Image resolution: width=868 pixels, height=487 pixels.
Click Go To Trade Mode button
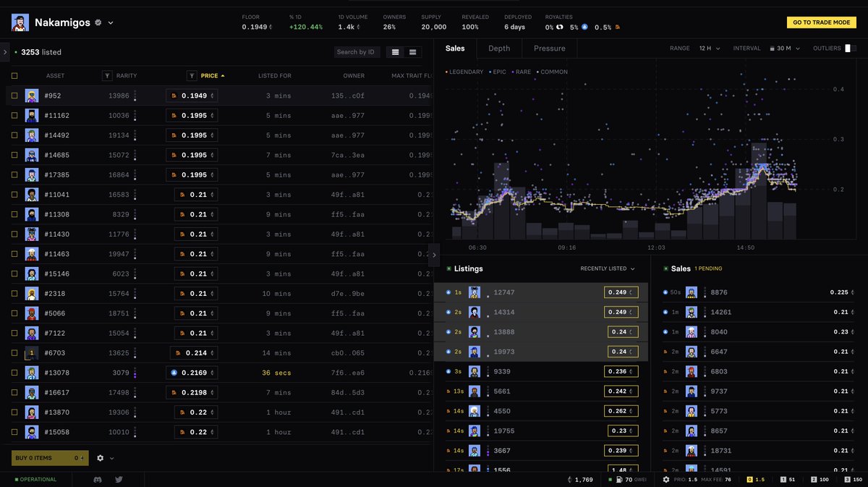point(821,22)
